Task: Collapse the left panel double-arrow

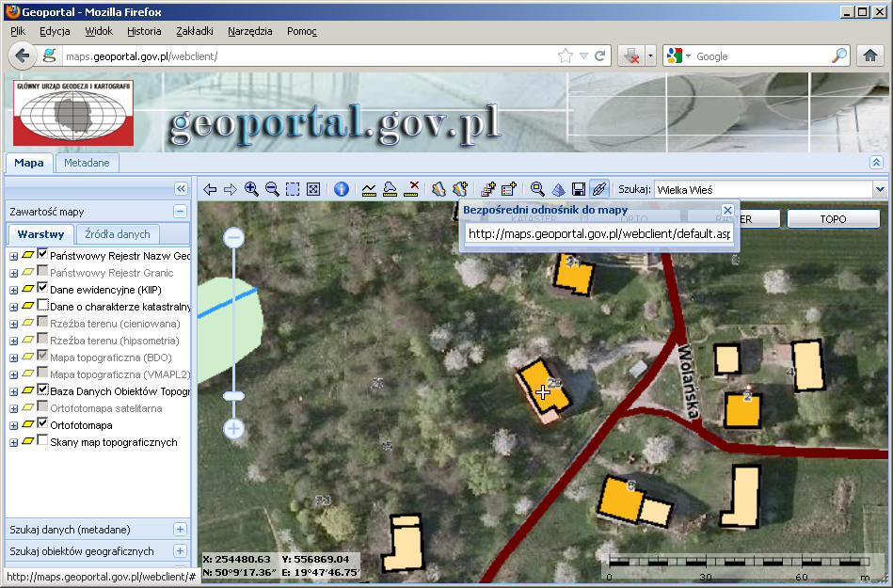Action: (x=181, y=188)
